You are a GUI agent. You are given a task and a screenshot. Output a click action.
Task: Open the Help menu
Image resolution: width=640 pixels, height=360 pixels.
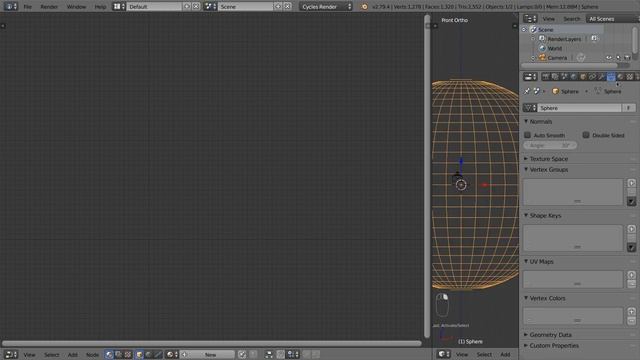[100, 7]
